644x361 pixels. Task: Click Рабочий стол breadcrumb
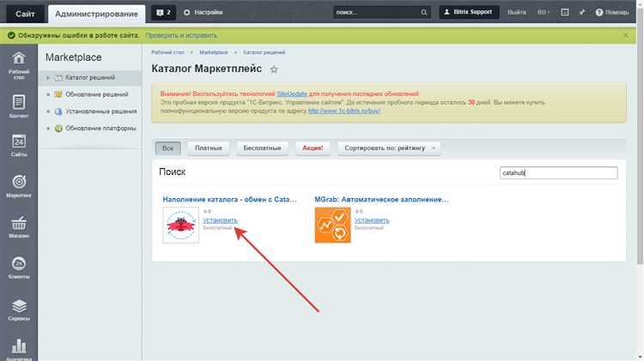tap(167, 52)
